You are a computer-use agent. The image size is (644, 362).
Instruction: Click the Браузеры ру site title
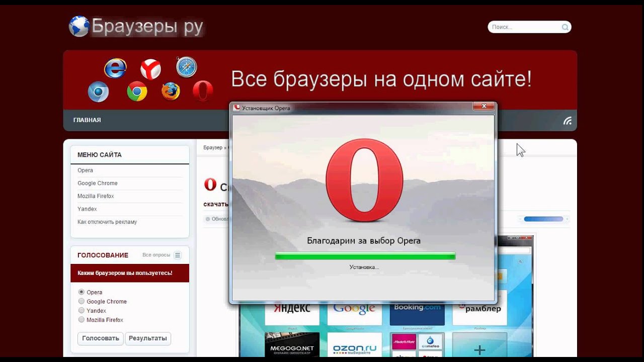click(x=147, y=27)
